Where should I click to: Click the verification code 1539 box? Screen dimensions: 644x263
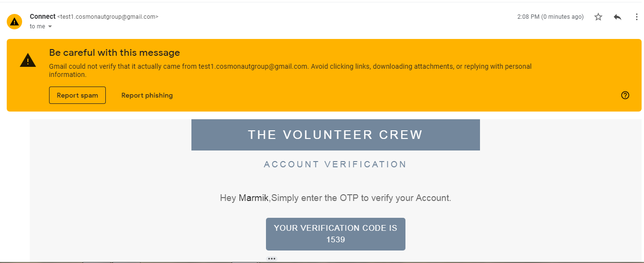[336, 234]
